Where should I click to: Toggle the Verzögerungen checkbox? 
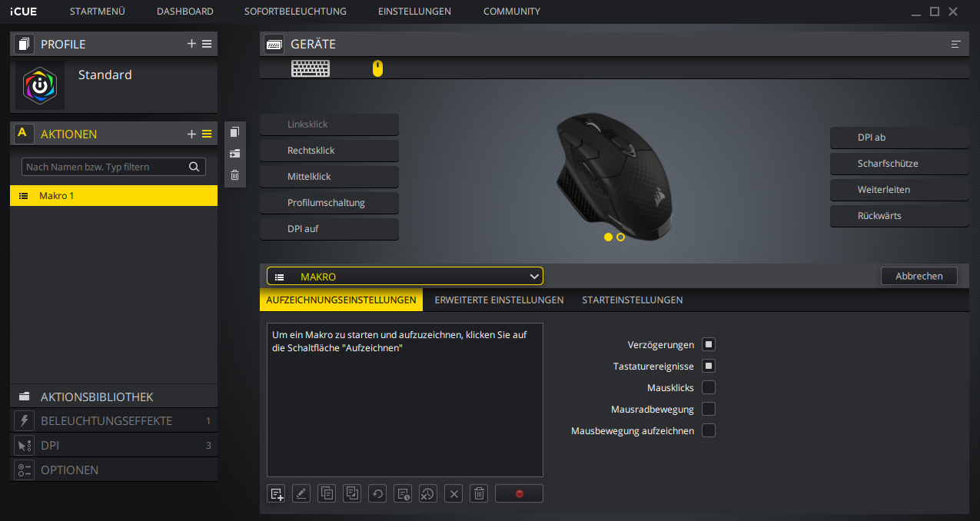coord(709,344)
